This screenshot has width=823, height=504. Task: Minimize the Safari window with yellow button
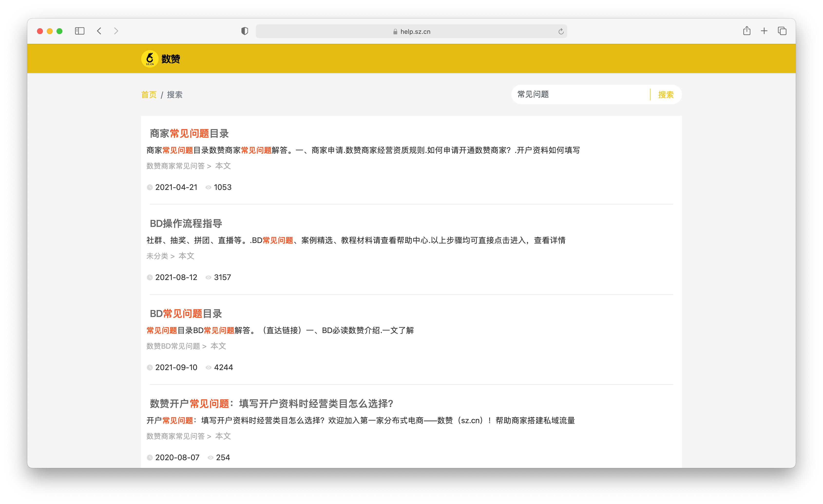pyautogui.click(x=50, y=31)
